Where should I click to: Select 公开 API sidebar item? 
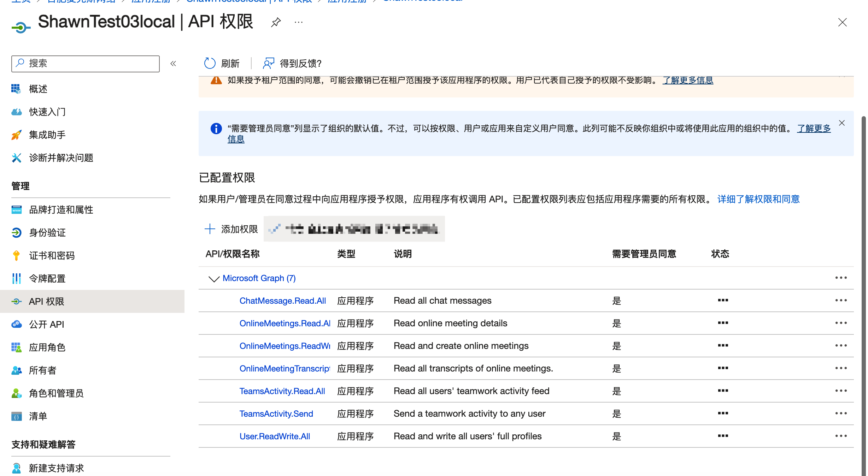(x=46, y=325)
